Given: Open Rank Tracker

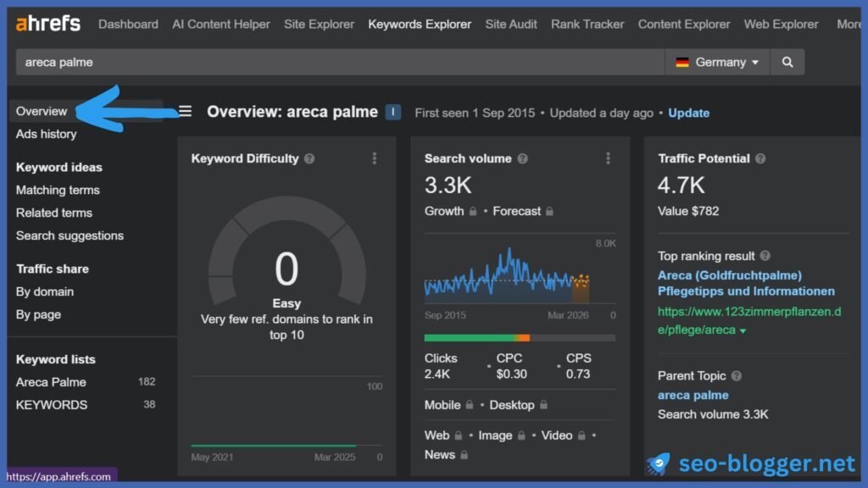Looking at the screenshot, I should [x=587, y=25].
